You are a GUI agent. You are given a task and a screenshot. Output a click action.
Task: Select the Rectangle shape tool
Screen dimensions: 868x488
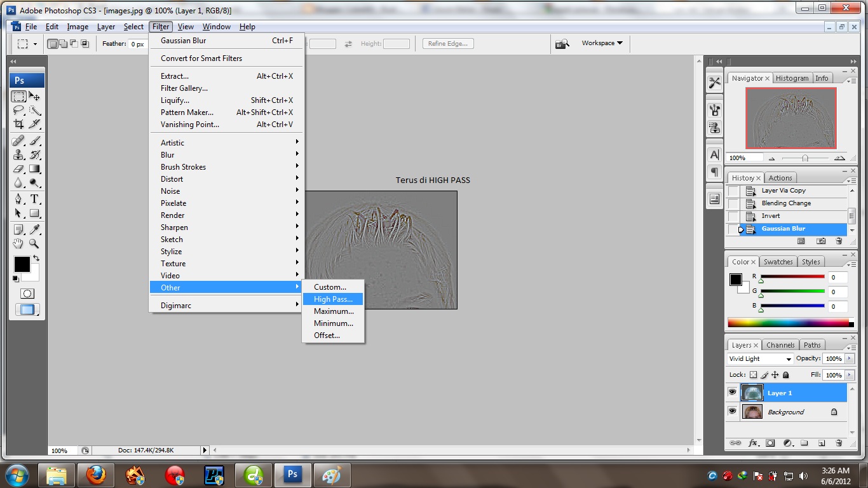35,213
